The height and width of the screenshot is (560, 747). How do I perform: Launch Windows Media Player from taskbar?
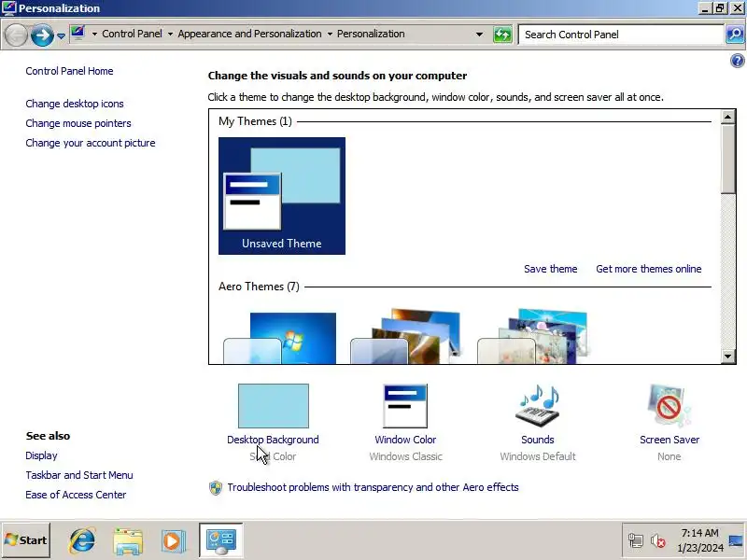[173, 541]
